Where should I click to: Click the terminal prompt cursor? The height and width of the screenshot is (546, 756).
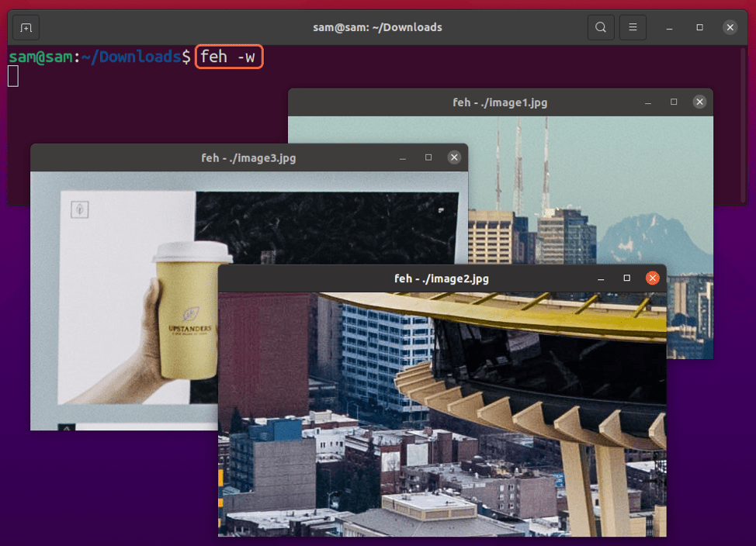(x=12, y=76)
